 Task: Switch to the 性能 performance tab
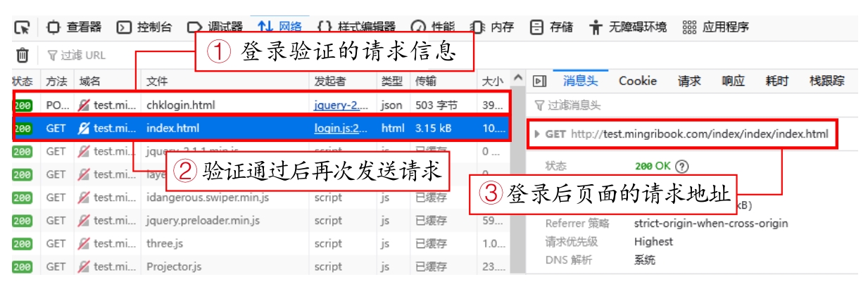coord(432,27)
